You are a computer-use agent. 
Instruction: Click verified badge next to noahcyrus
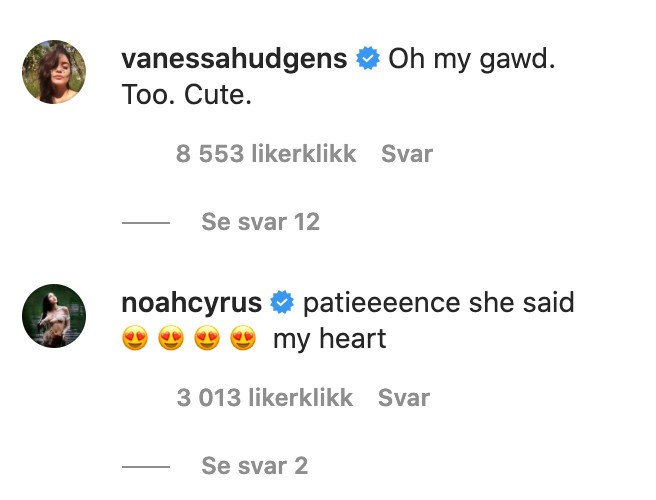tap(282, 302)
